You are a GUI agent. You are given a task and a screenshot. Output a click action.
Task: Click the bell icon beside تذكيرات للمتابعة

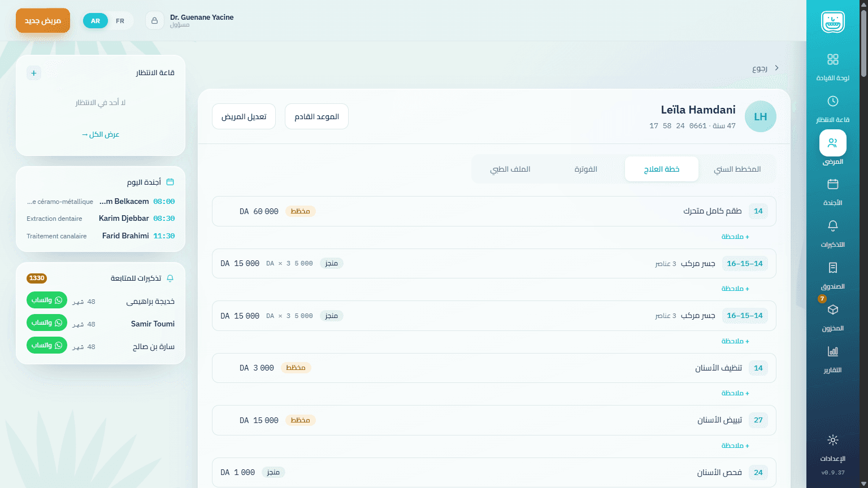click(x=170, y=278)
